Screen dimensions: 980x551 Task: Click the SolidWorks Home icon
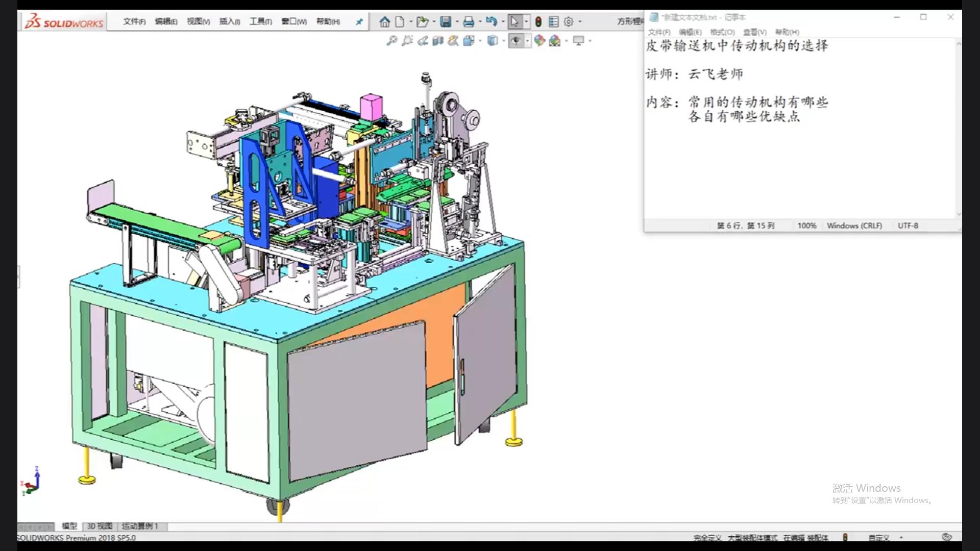tap(385, 21)
